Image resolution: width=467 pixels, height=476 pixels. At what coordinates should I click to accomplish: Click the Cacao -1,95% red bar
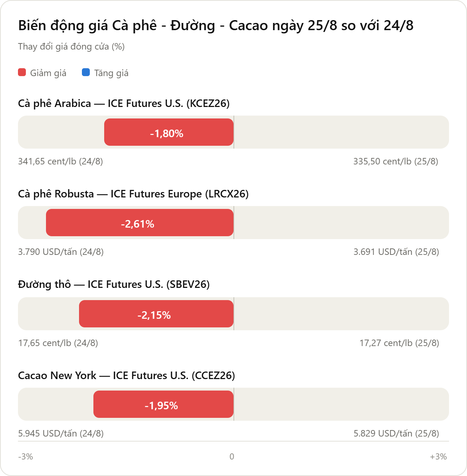(x=163, y=404)
